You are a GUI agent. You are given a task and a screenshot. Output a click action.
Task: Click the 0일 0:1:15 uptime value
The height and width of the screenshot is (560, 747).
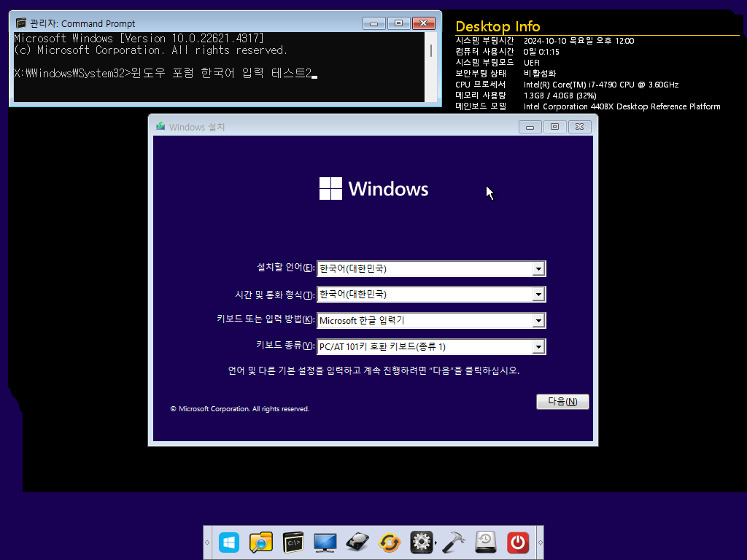pyautogui.click(x=541, y=52)
